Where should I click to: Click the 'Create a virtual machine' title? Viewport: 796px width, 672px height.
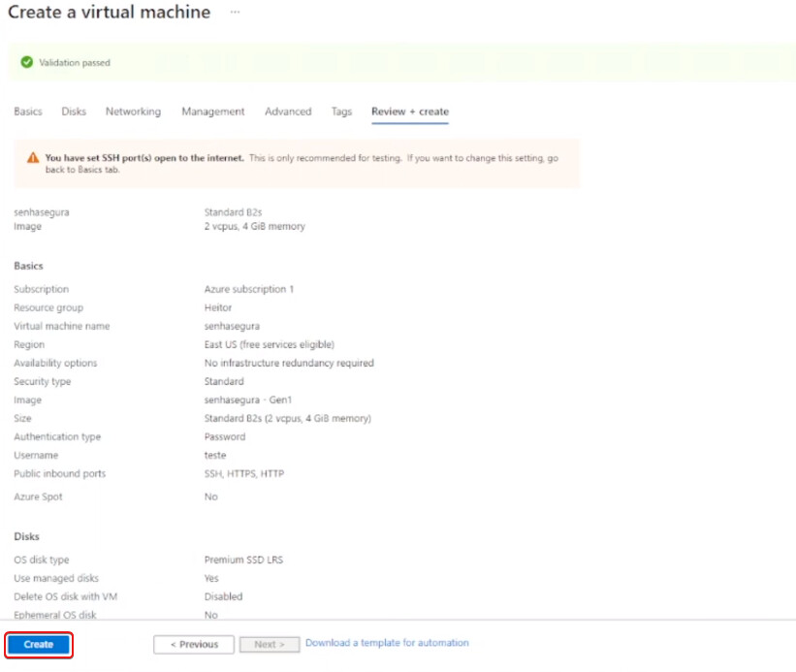coord(110,12)
